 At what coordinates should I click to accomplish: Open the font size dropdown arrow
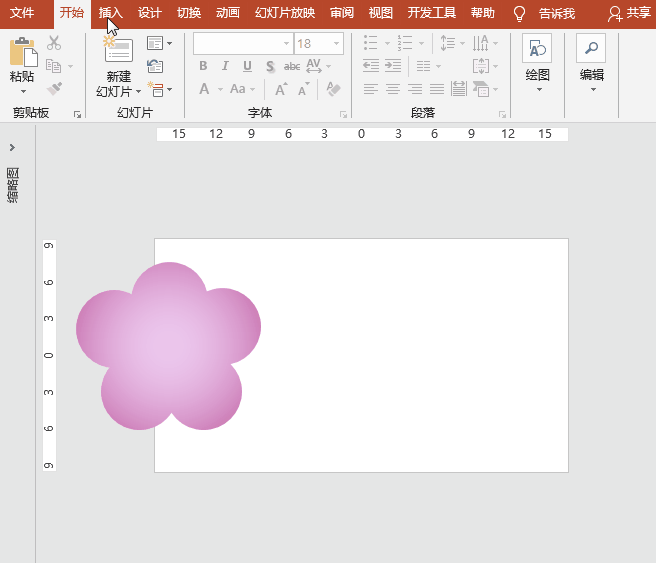[x=336, y=44]
